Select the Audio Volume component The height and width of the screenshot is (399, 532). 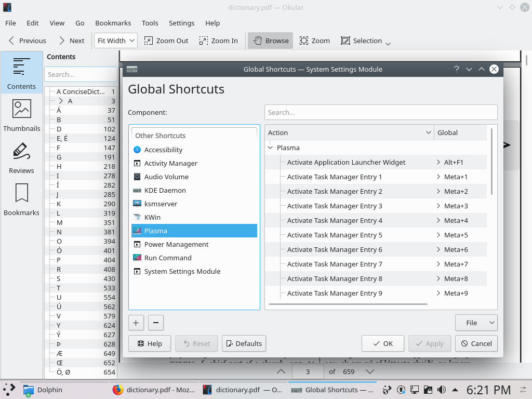(194, 177)
